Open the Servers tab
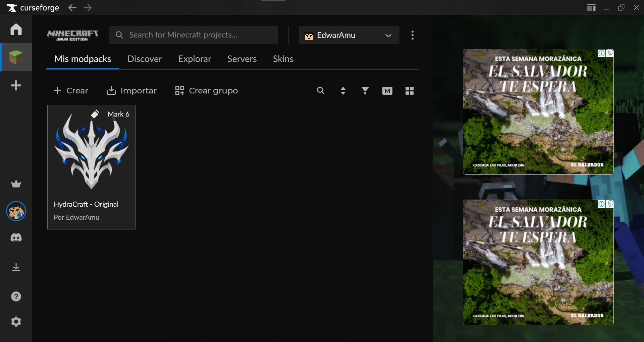Screen dimensions: 644x342 pyautogui.click(x=242, y=59)
